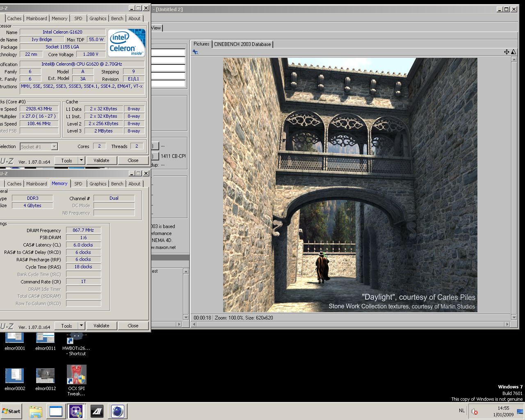Click the DRAM Frequency value 867.7 MHz
This screenshot has height=420, width=525.
[83, 231]
